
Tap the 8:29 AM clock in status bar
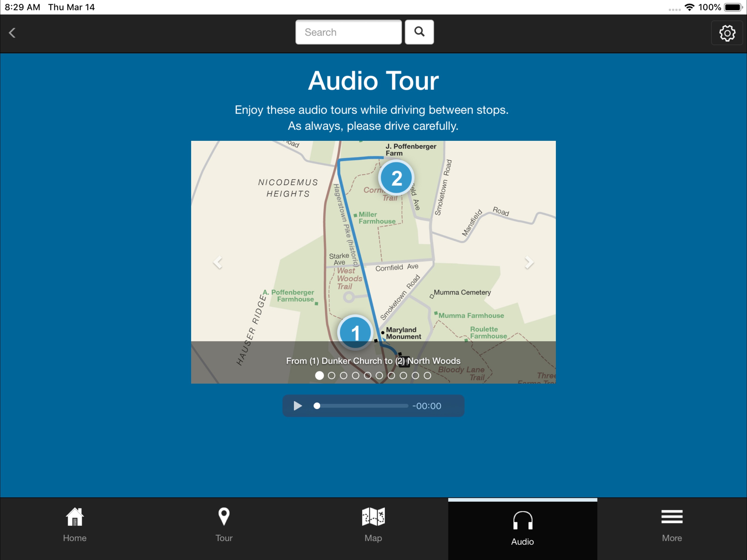click(22, 7)
